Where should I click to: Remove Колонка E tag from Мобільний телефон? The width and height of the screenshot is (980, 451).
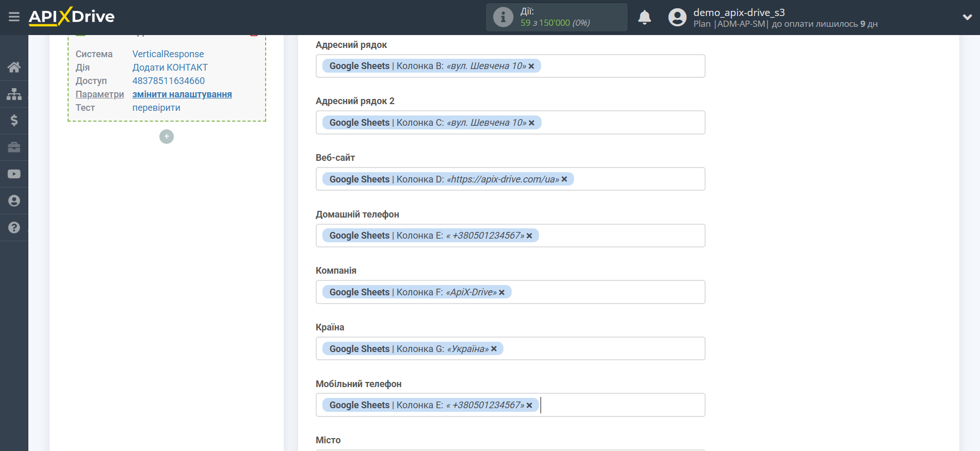pos(529,406)
